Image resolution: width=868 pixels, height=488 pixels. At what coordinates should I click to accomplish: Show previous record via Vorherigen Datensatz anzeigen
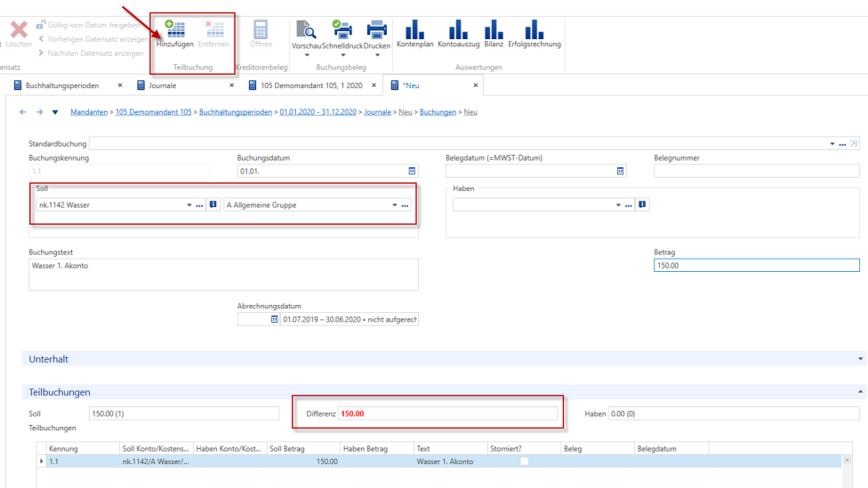(x=93, y=39)
